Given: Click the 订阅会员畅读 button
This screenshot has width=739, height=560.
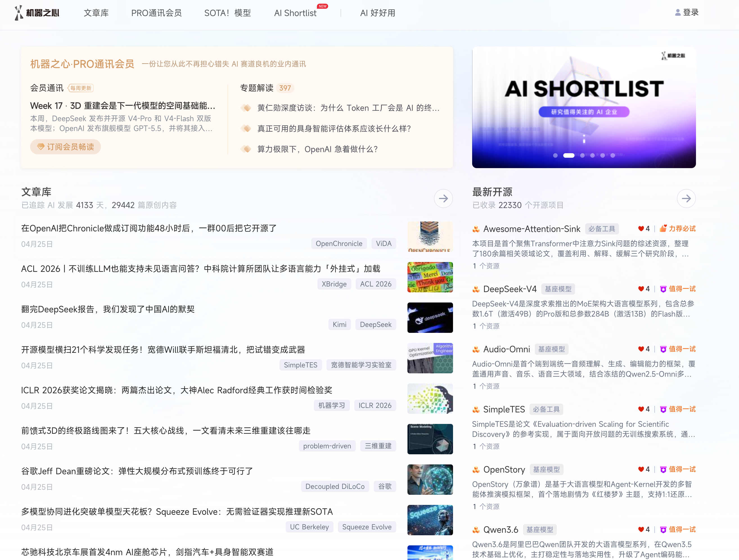Looking at the screenshot, I should [66, 146].
